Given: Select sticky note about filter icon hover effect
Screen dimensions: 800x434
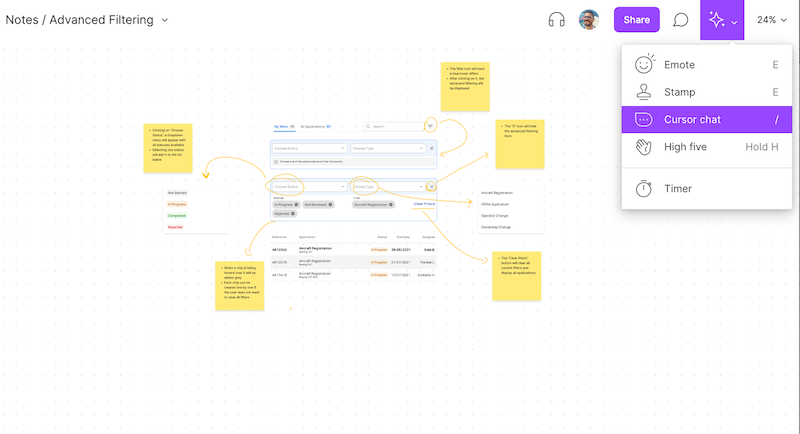Looking at the screenshot, I should point(465,87).
